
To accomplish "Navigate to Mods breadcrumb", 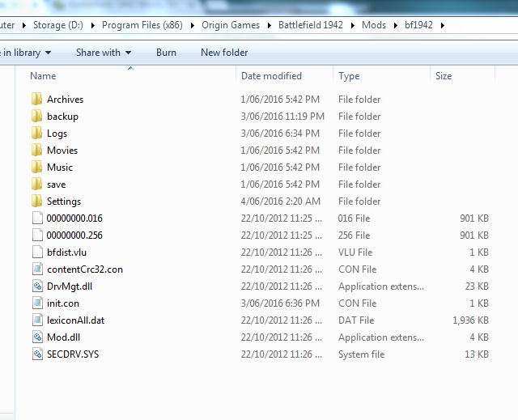I will coord(374,25).
